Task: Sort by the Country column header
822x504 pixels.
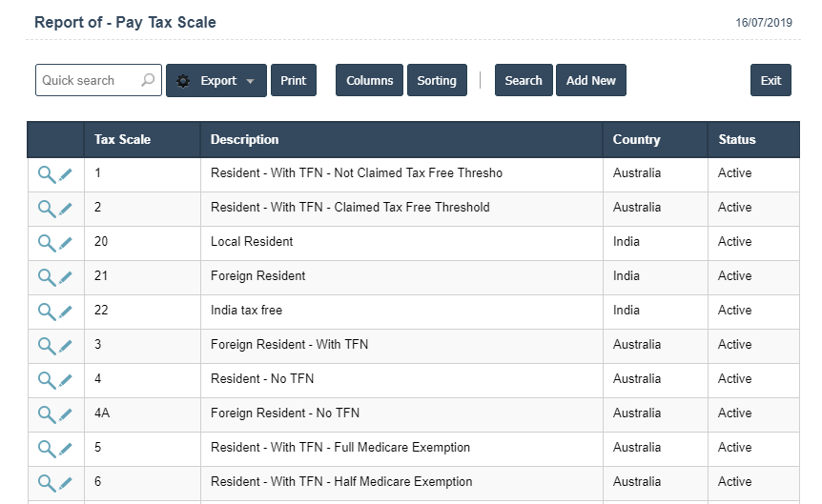Action: point(636,140)
